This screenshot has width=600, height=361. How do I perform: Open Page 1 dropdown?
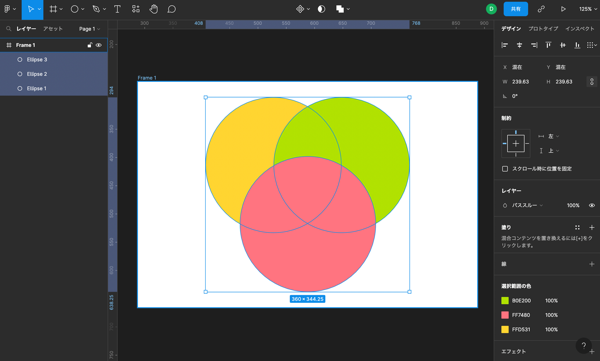pyautogui.click(x=89, y=29)
